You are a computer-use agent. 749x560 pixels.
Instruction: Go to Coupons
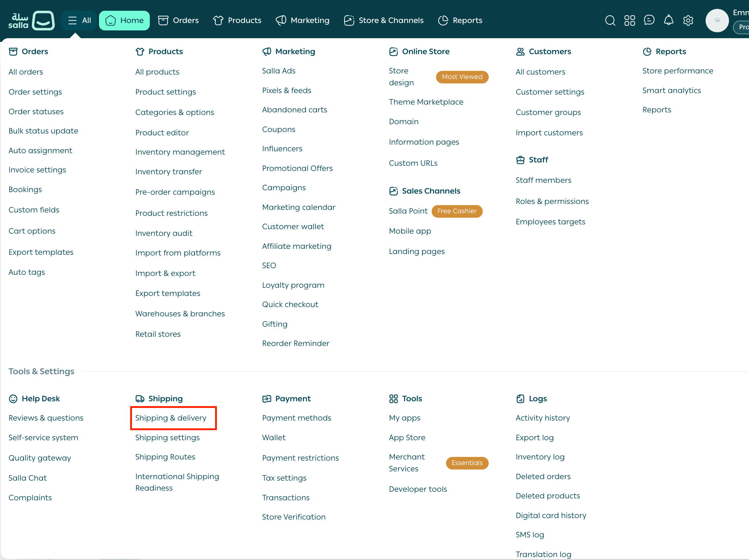pos(278,129)
